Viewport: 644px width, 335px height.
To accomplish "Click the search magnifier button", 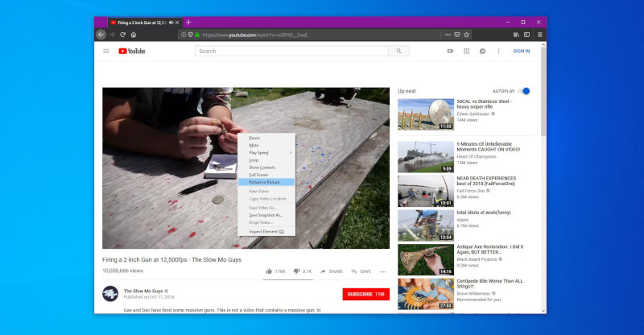I will click(x=398, y=51).
